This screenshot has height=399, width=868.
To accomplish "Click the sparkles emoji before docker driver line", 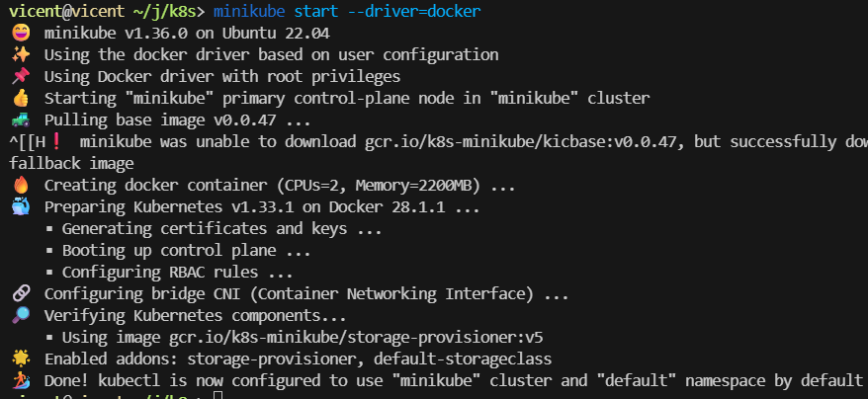I will (21, 55).
